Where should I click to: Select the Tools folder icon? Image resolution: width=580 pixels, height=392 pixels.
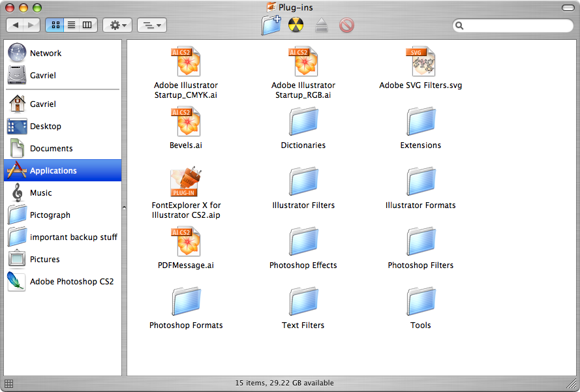[x=421, y=301]
